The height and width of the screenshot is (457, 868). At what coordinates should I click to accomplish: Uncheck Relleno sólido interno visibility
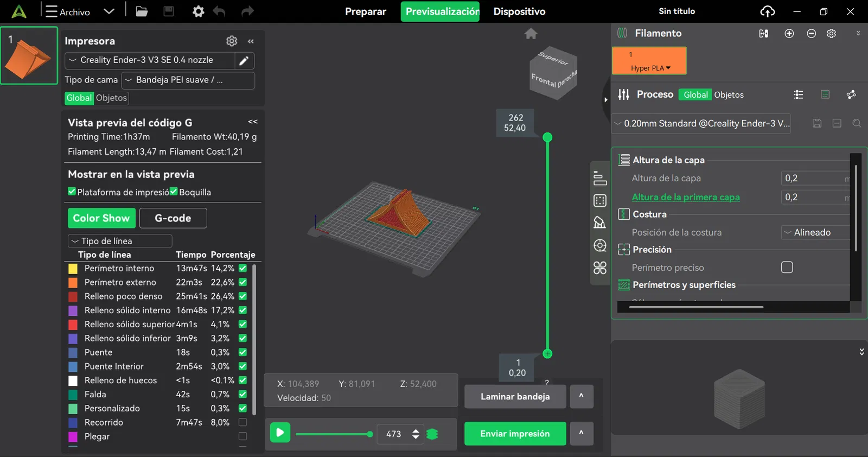(242, 310)
